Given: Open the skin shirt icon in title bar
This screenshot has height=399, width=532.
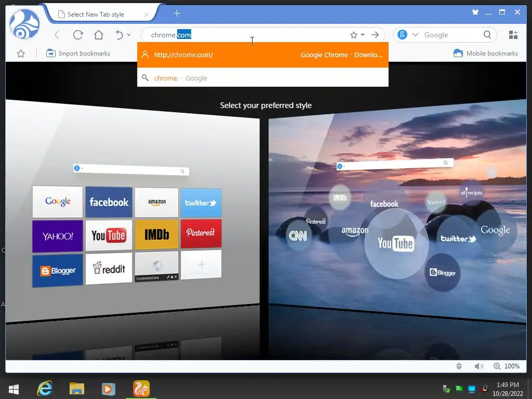Looking at the screenshot, I should click(475, 12).
